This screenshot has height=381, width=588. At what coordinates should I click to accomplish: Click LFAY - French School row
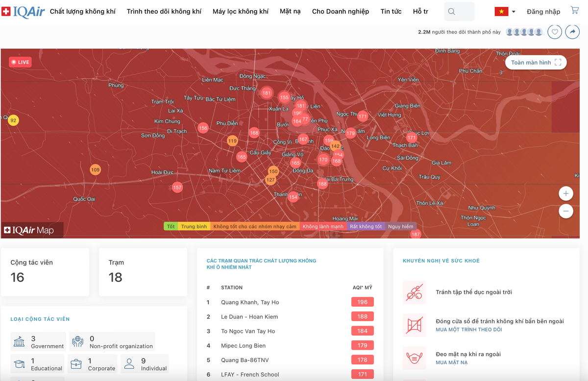290,375
